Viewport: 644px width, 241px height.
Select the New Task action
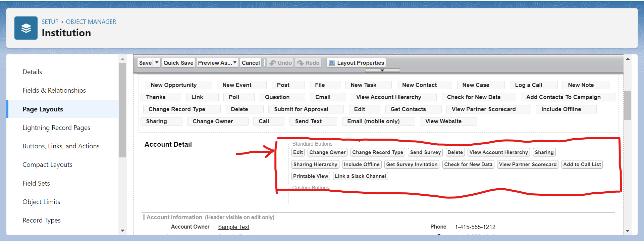[x=368, y=85]
